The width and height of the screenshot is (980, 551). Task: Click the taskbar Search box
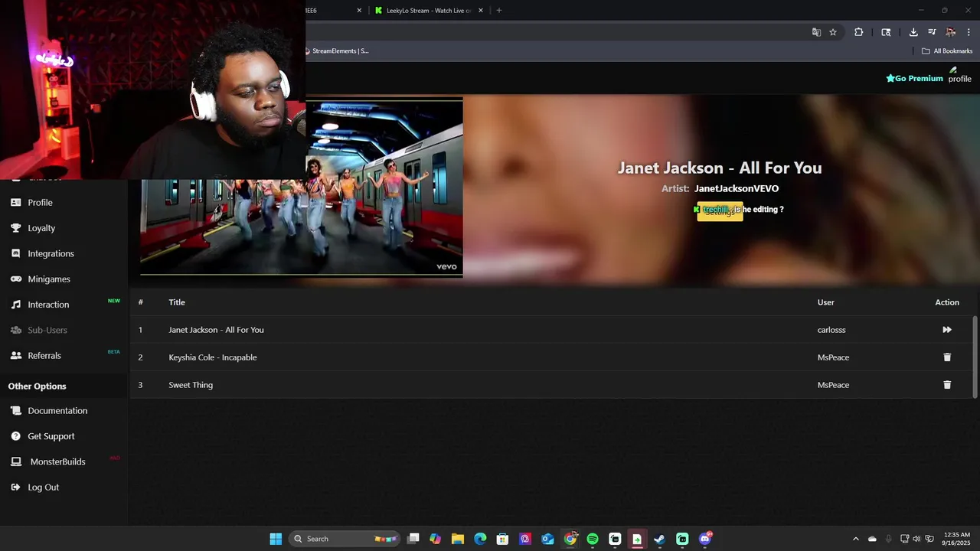(x=345, y=539)
